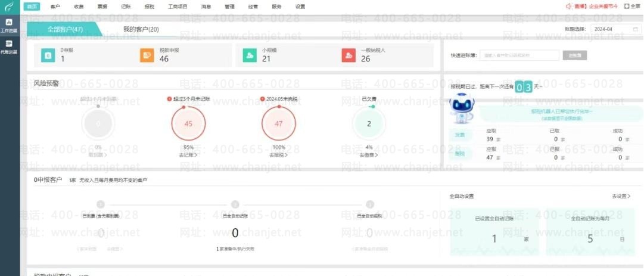Open 代账进展 in the left sidebar

tap(9, 47)
